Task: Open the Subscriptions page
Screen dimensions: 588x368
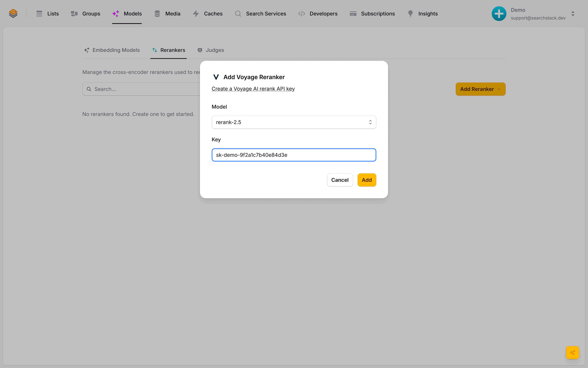Action: 372,14
